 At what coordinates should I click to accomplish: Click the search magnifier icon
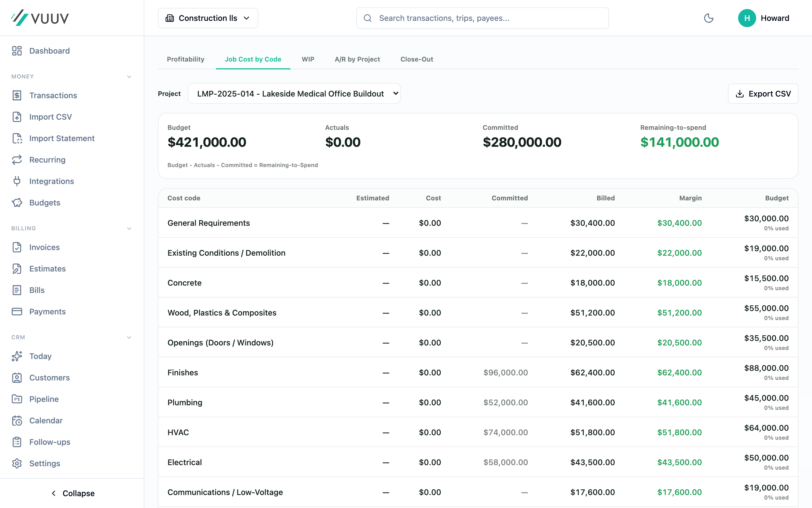pos(368,18)
